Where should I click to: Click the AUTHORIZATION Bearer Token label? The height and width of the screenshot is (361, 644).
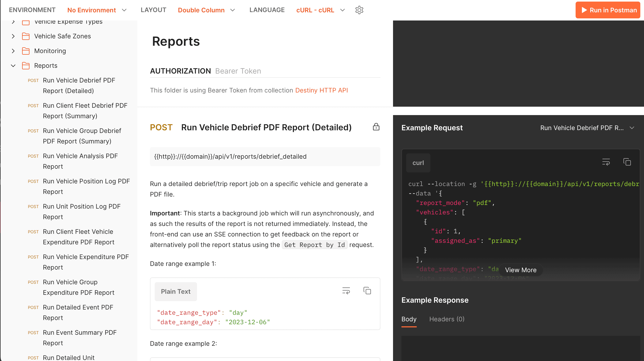[x=205, y=71]
